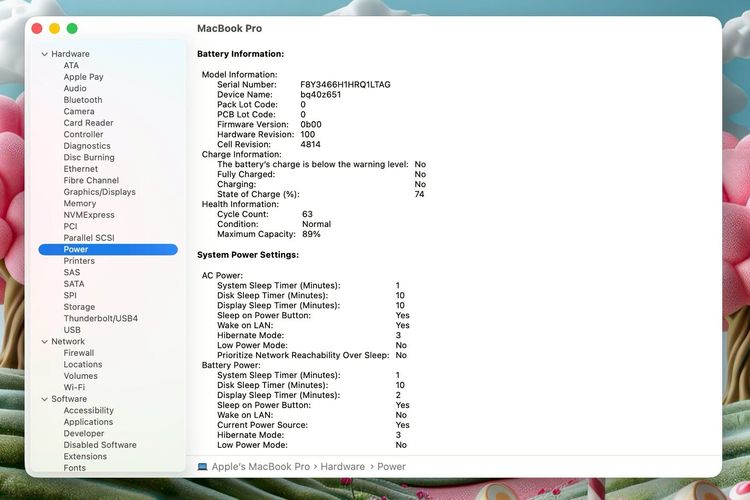The width and height of the screenshot is (750, 500).
Task: Select USB in the sidebar
Action: click(72, 330)
